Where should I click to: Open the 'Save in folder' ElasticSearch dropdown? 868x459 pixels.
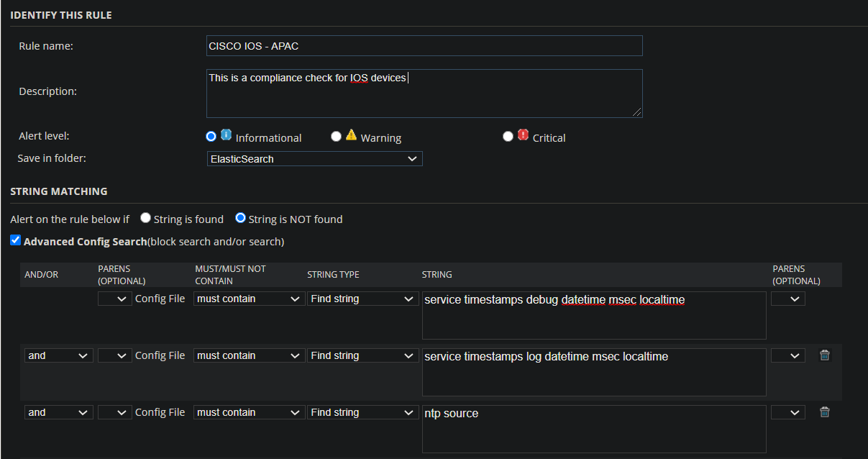(x=314, y=159)
